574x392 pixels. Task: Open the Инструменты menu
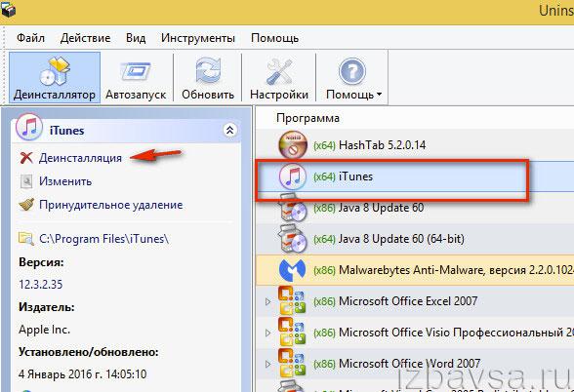click(198, 38)
